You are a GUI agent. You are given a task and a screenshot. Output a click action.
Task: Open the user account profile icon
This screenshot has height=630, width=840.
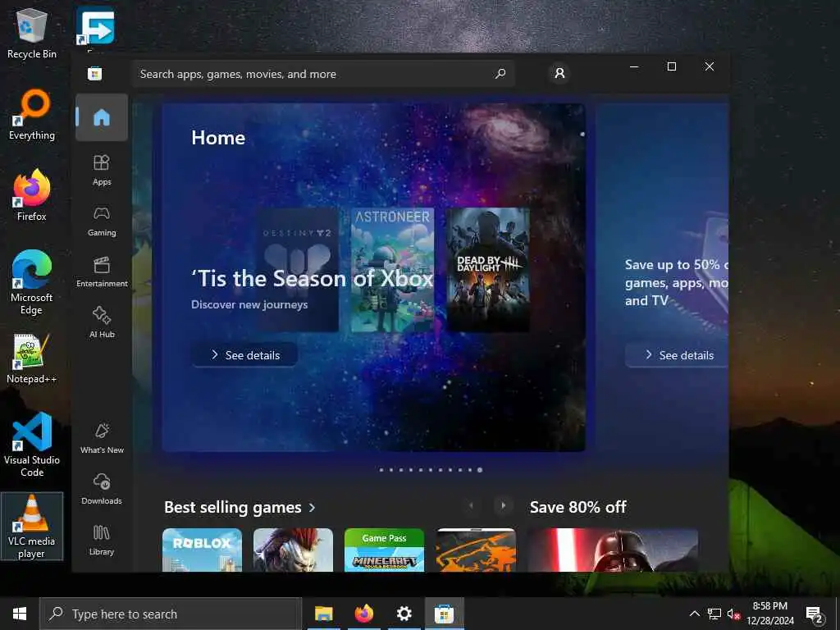[559, 73]
